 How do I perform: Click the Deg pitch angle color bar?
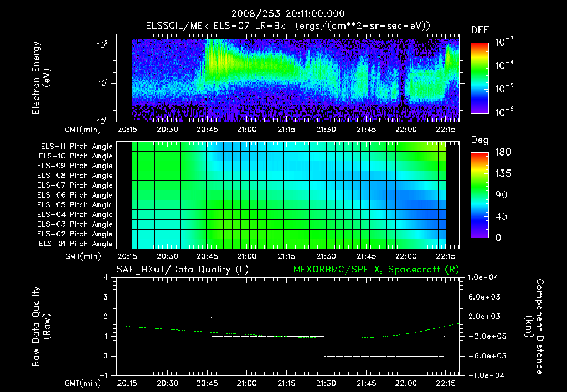pos(480,195)
